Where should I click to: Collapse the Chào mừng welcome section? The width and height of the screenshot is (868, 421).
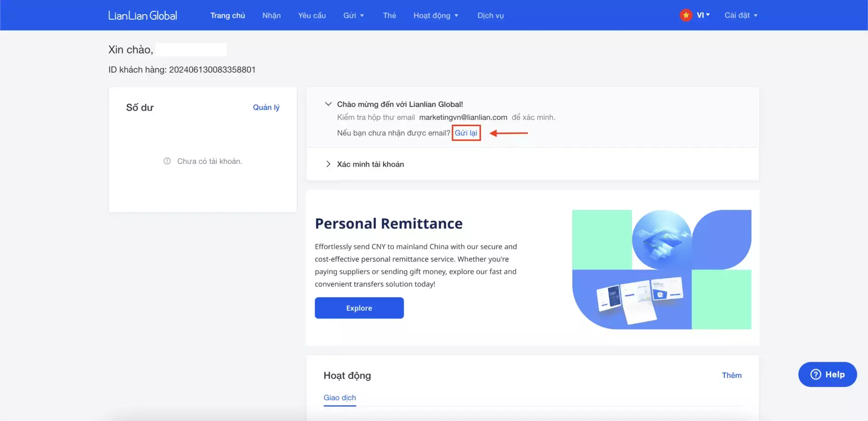coord(329,104)
